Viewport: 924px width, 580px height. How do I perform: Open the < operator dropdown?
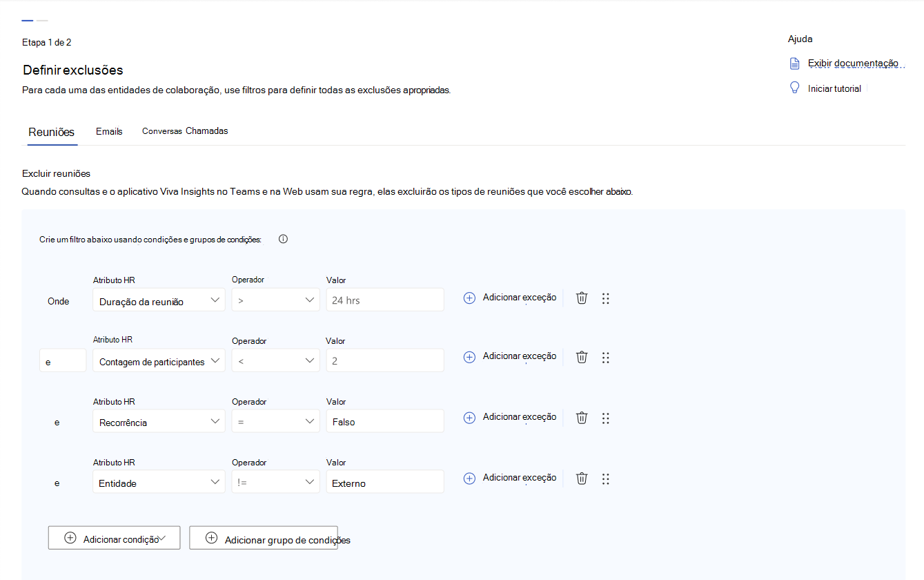click(275, 360)
